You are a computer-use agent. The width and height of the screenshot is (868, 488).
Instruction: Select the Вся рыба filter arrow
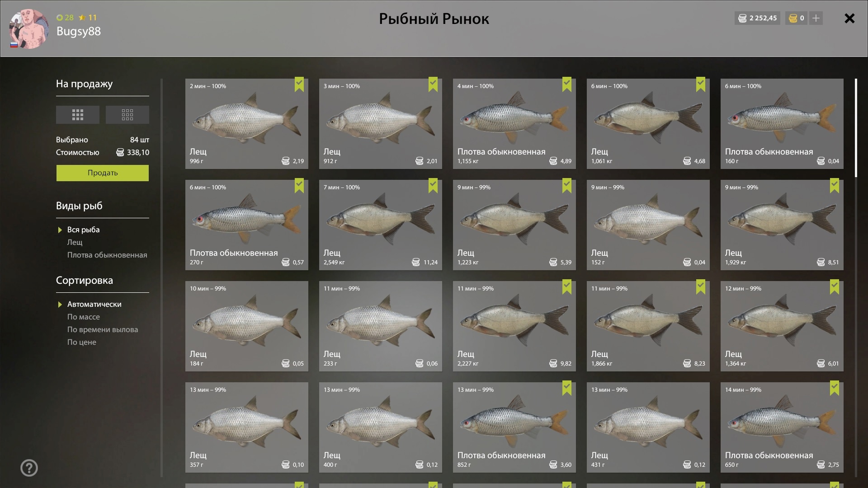(60, 230)
